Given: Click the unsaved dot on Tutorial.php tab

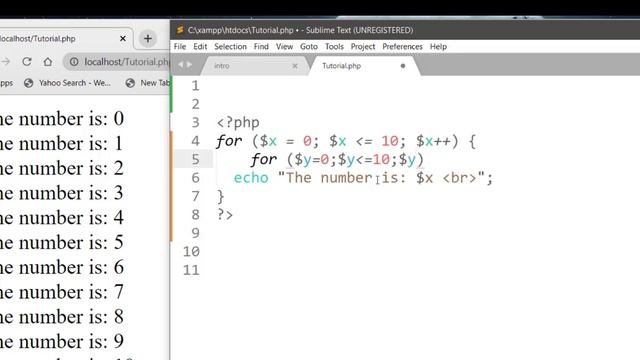Looking at the screenshot, I should [403, 66].
